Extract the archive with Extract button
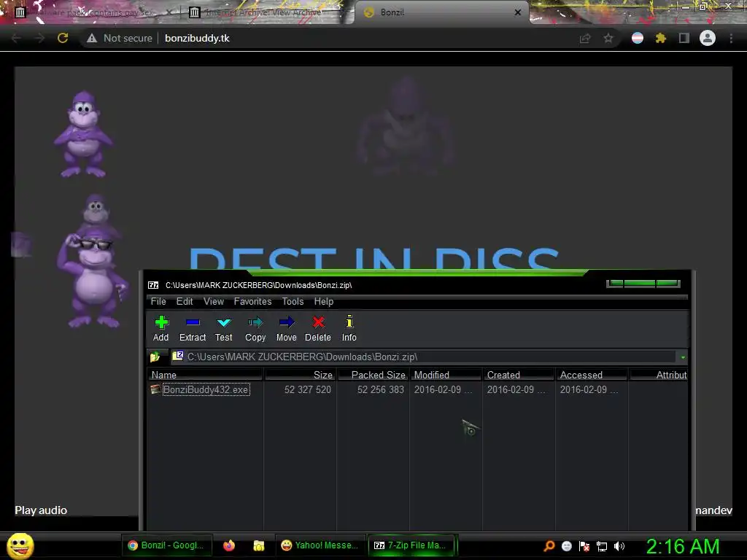747x560 pixels. 193,329
